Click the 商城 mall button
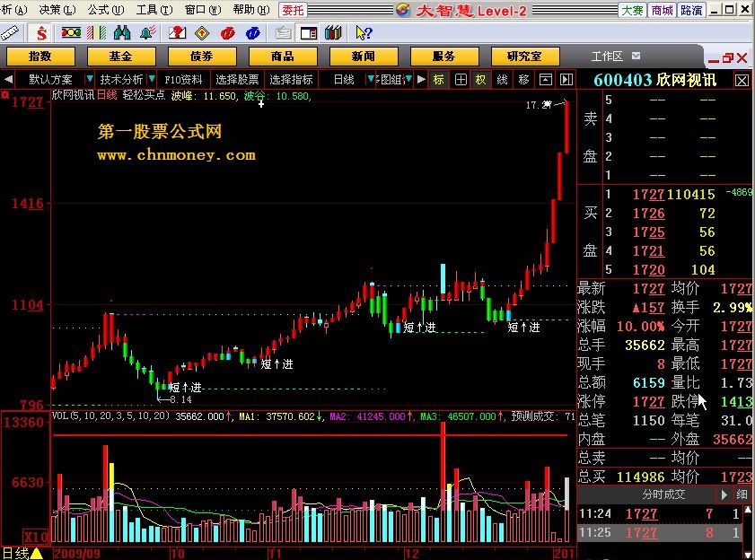This screenshot has width=755, height=560. coord(662,10)
